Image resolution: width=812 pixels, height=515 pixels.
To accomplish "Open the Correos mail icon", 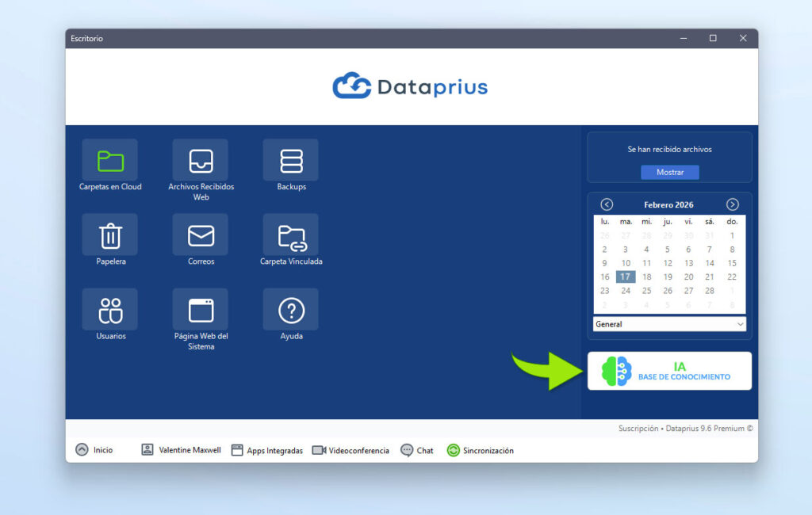I will pyautogui.click(x=201, y=235).
